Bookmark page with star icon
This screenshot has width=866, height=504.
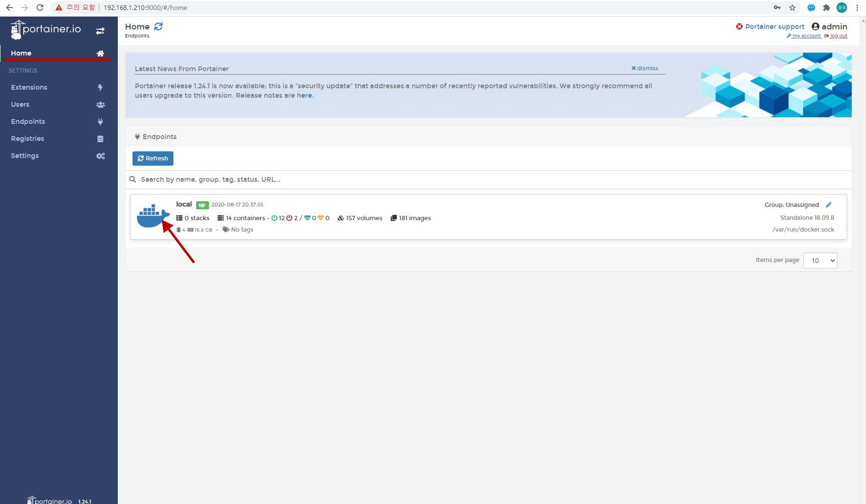(x=792, y=8)
